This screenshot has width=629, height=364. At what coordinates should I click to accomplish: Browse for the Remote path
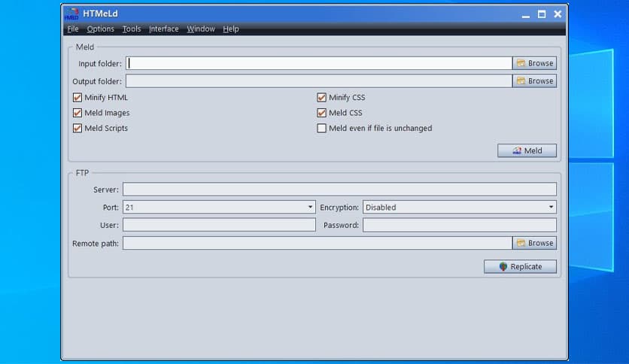pos(534,243)
